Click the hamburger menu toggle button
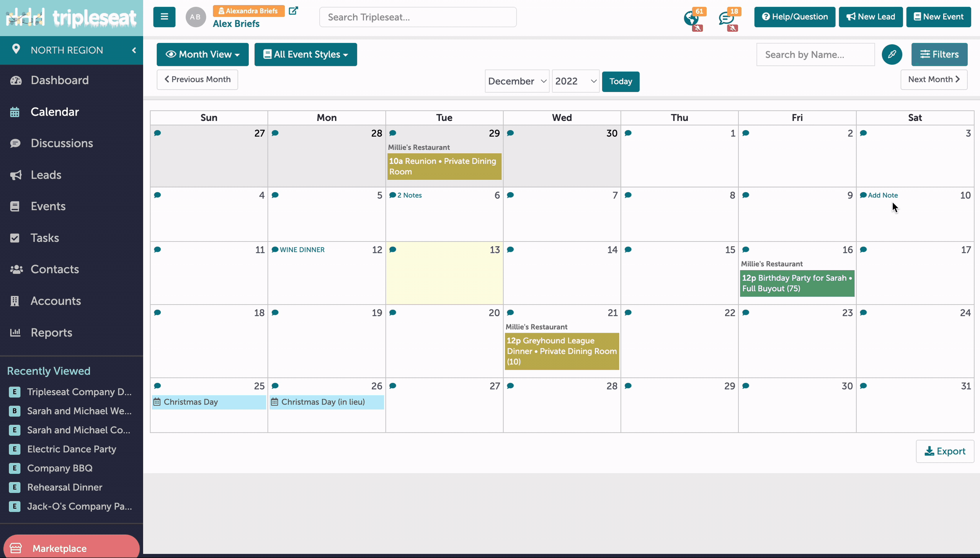Screen dimensions: 980x558 164,17
